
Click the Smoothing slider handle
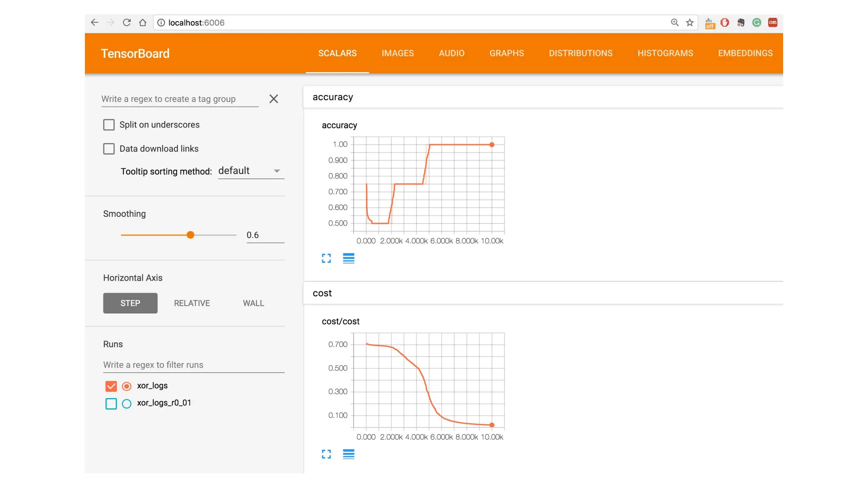click(190, 235)
